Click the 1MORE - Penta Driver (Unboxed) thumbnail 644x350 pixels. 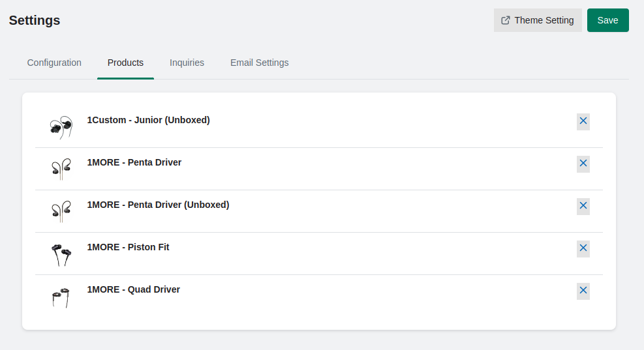[x=61, y=211]
